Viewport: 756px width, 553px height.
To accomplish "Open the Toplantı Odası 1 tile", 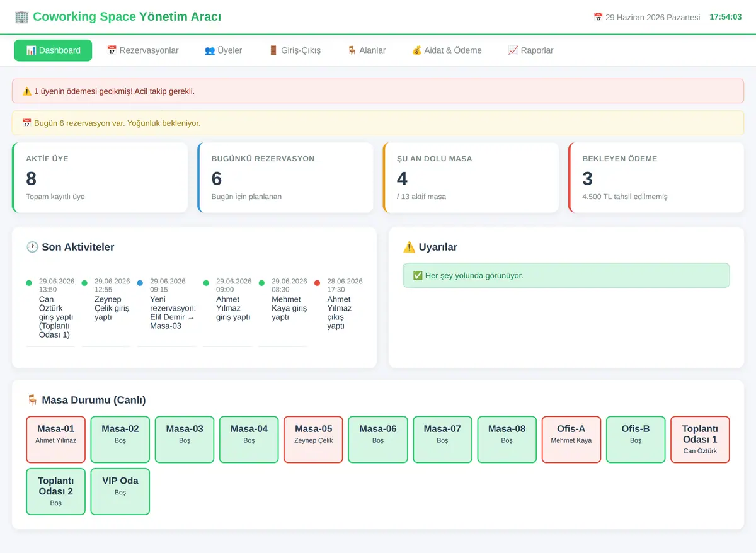I will pos(700,440).
